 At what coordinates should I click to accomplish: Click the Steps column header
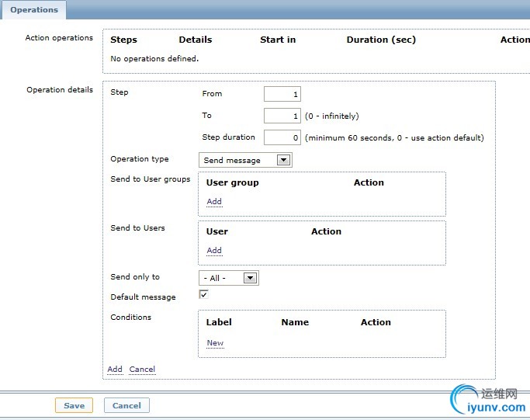tap(123, 40)
